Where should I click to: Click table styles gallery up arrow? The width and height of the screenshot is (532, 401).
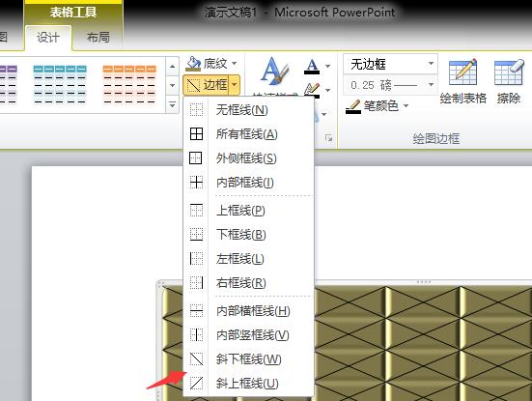point(172,67)
